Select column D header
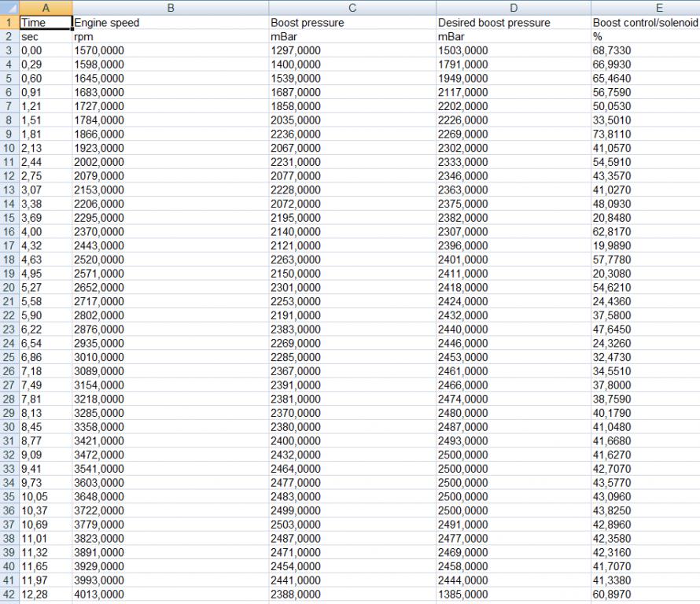Screen dimensions: 700x604 point(512,7)
